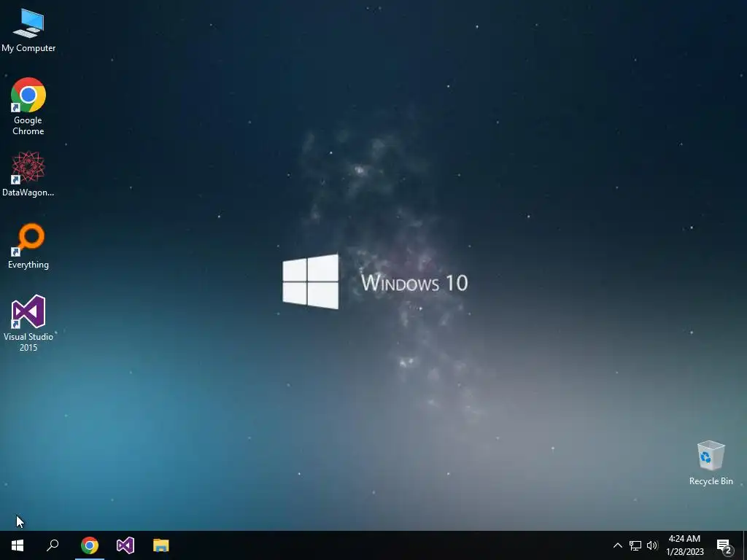Select the Visual Studio 2015 desktop shortcut
This screenshot has width=747, height=560.
click(28, 323)
